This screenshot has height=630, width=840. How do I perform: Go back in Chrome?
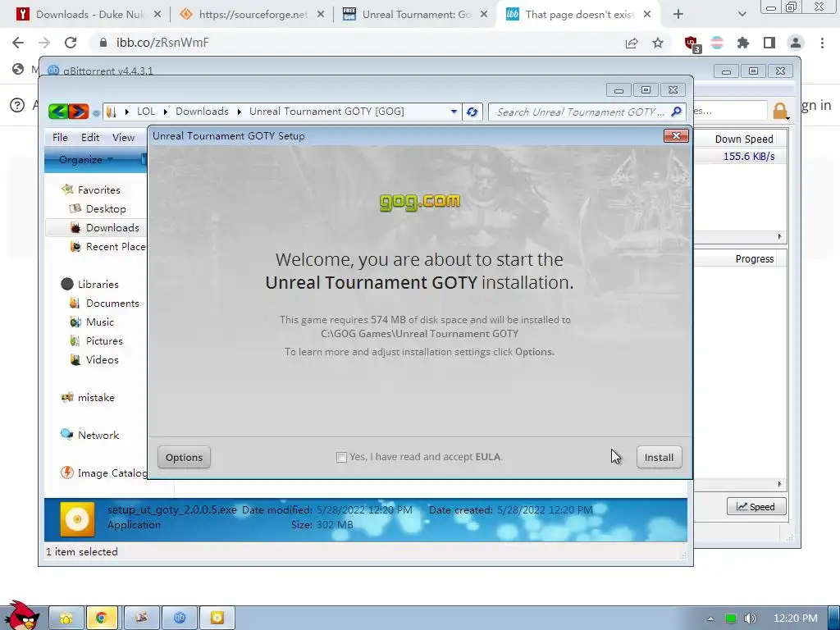pos(18,43)
